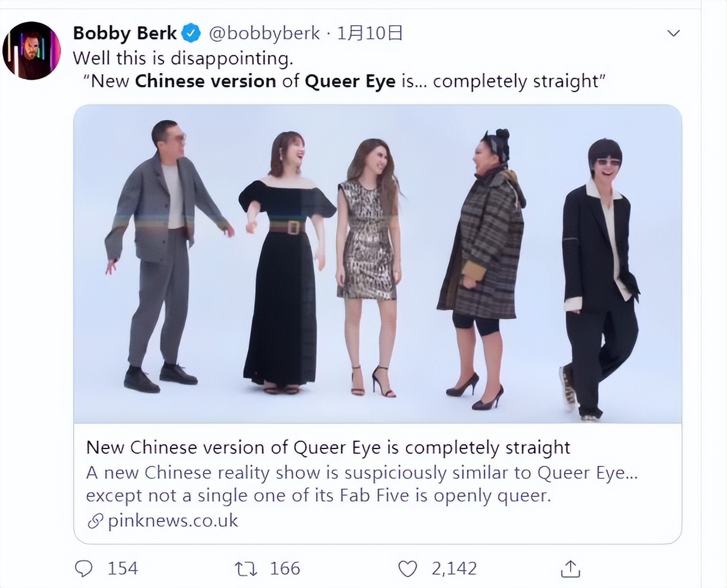Click the 2,142 likes count
This screenshot has width=727, height=588.
[454, 568]
